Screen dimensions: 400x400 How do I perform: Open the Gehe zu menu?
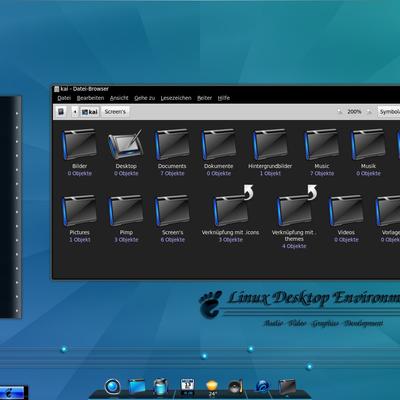pos(145,98)
